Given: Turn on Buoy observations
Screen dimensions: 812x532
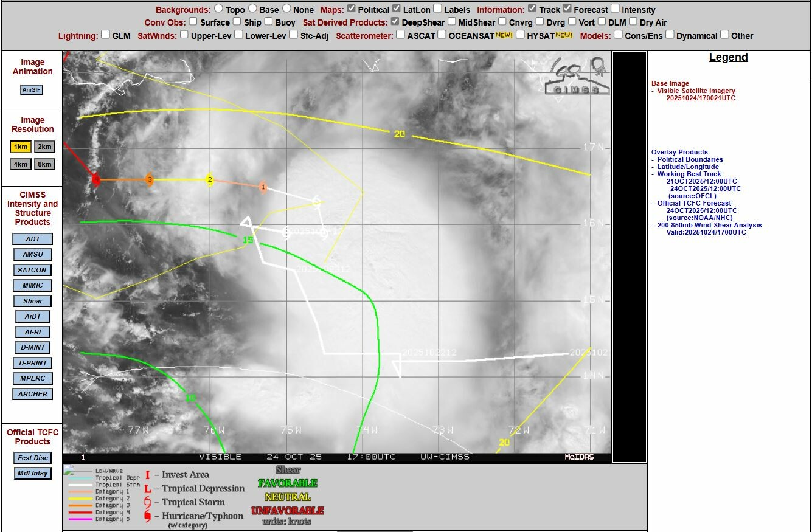Looking at the screenshot, I should [x=269, y=22].
